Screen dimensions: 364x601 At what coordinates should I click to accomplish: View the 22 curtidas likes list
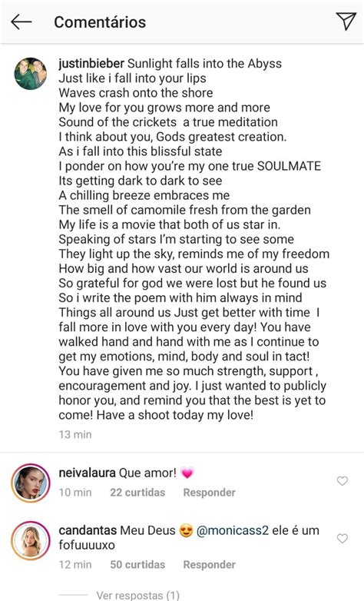(x=137, y=492)
